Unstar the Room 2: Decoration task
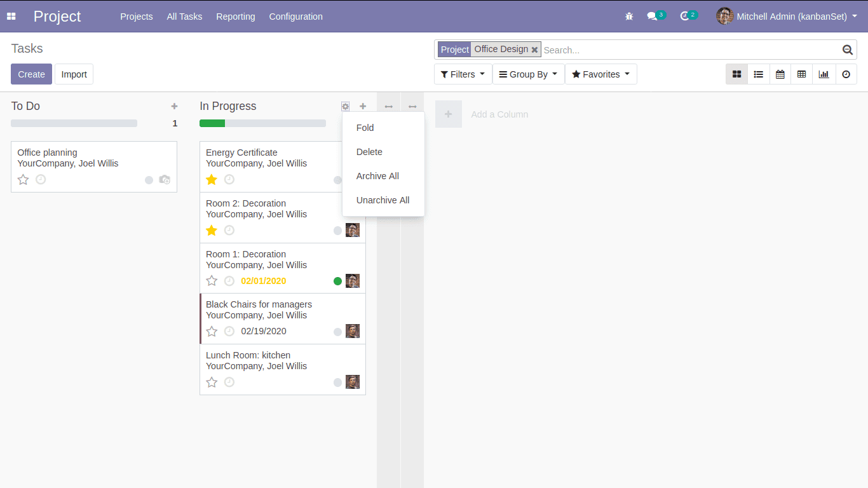This screenshot has height=488, width=868. pos(212,230)
